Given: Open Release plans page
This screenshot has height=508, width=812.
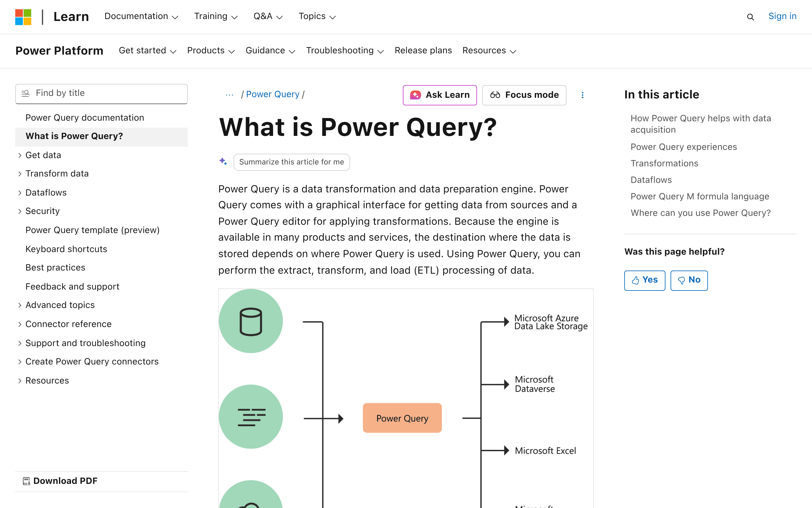Looking at the screenshot, I should pyautogui.click(x=423, y=51).
